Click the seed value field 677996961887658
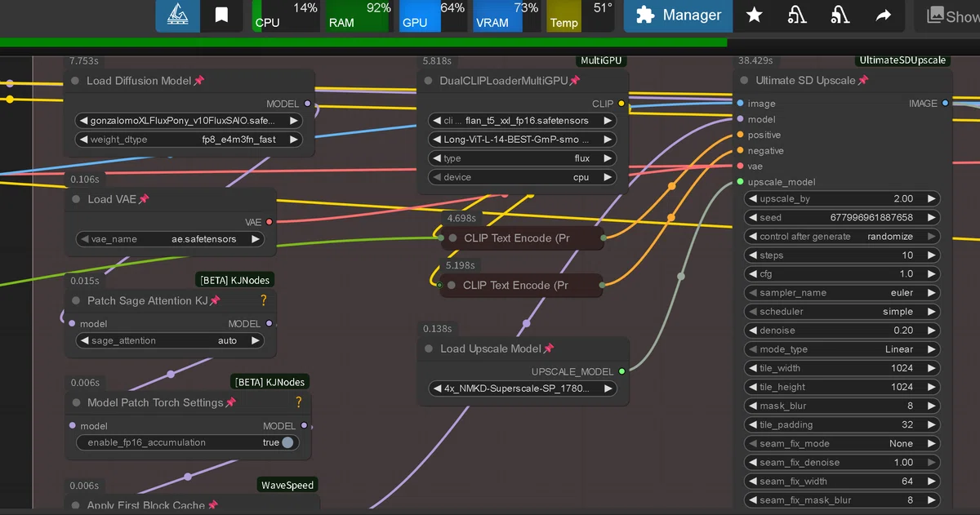The image size is (980, 515). (842, 217)
